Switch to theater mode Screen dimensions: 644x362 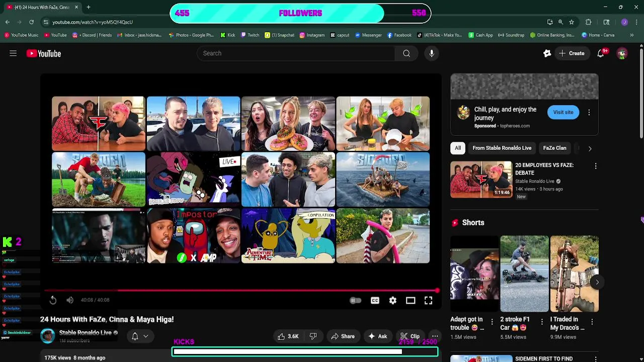[x=411, y=300]
